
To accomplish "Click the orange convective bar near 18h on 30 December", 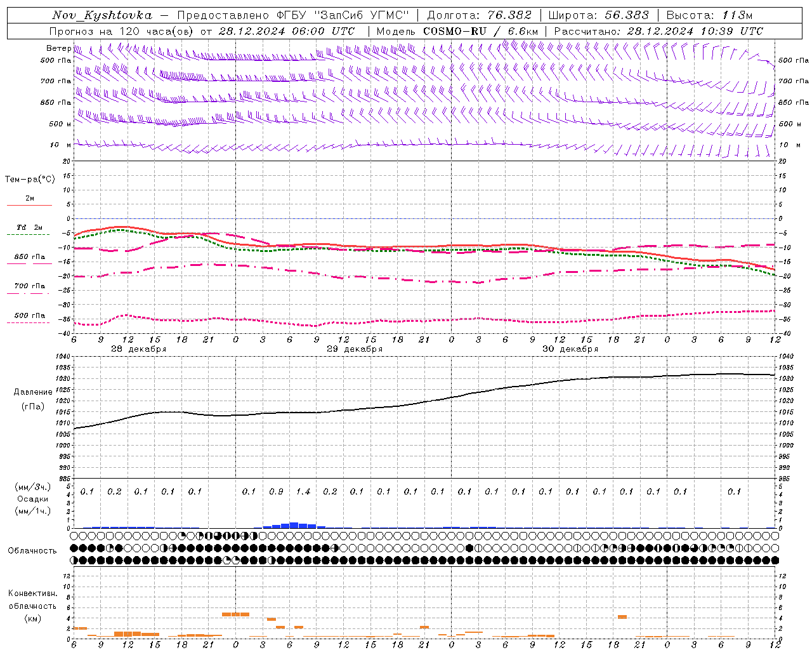I will [622, 617].
